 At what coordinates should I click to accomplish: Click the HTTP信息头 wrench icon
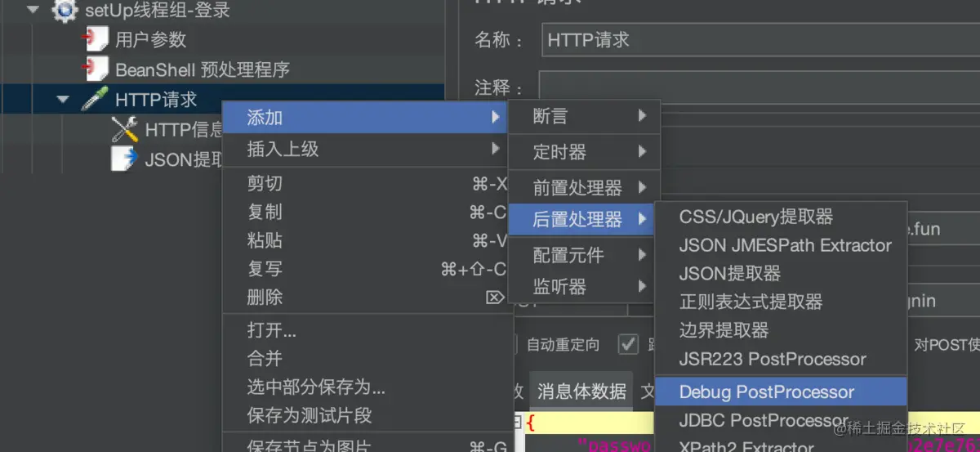point(124,129)
